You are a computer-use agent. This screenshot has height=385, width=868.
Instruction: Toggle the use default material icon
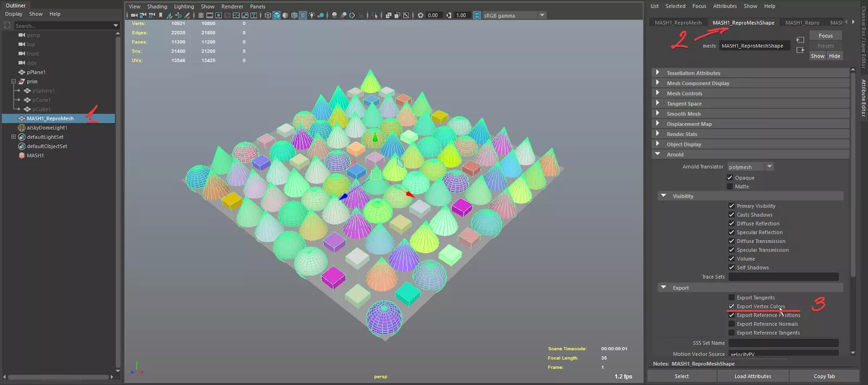click(285, 15)
